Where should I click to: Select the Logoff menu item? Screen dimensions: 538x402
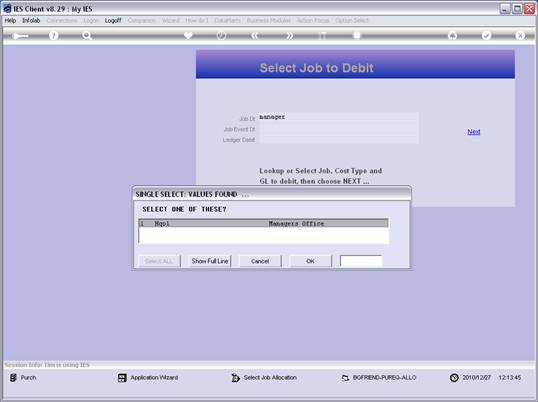[x=113, y=21]
